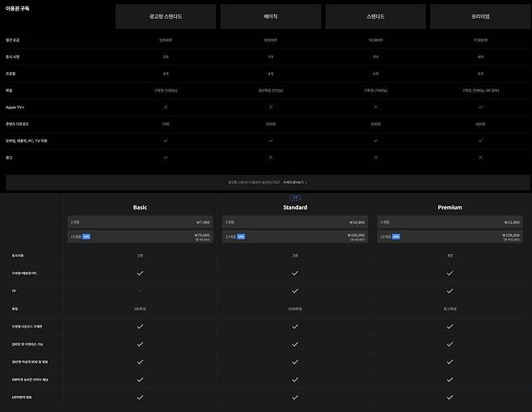The width and height of the screenshot is (532, 412).
Task: Click the Basic heading
Action: [140, 207]
